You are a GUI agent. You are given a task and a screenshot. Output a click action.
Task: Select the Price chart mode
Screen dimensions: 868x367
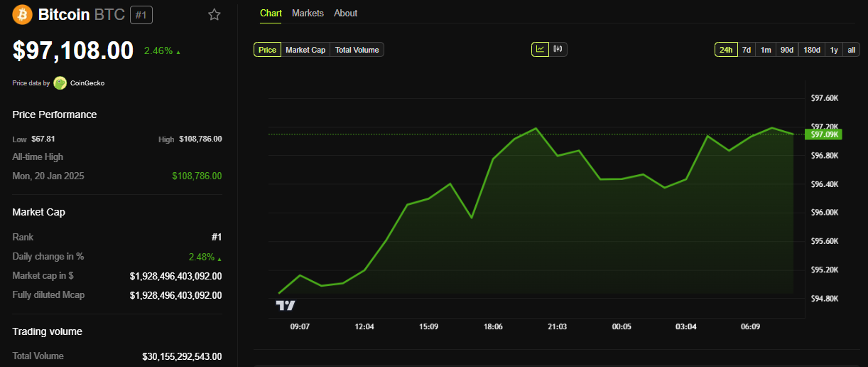pyautogui.click(x=268, y=50)
